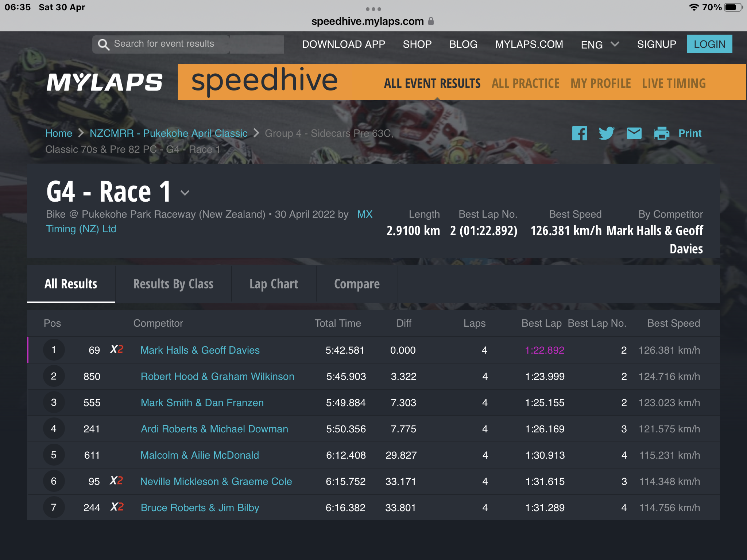Image resolution: width=747 pixels, height=560 pixels.
Task: Click the SIGNUP link
Action: tap(657, 44)
